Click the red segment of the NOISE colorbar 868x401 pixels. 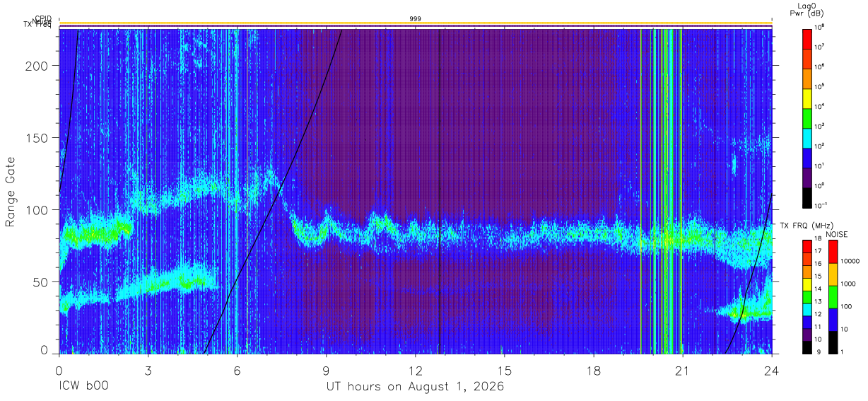tap(832, 251)
